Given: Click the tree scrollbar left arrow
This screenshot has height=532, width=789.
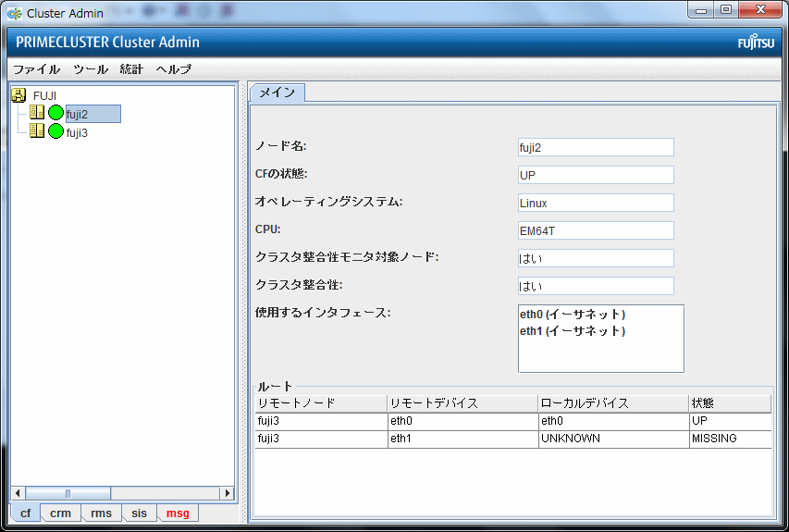Looking at the screenshot, I should 18,493.
